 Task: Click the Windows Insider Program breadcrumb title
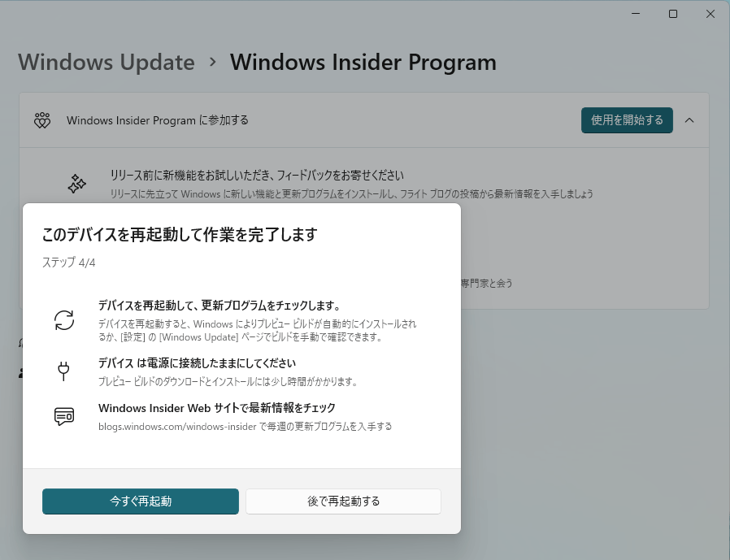tap(363, 62)
